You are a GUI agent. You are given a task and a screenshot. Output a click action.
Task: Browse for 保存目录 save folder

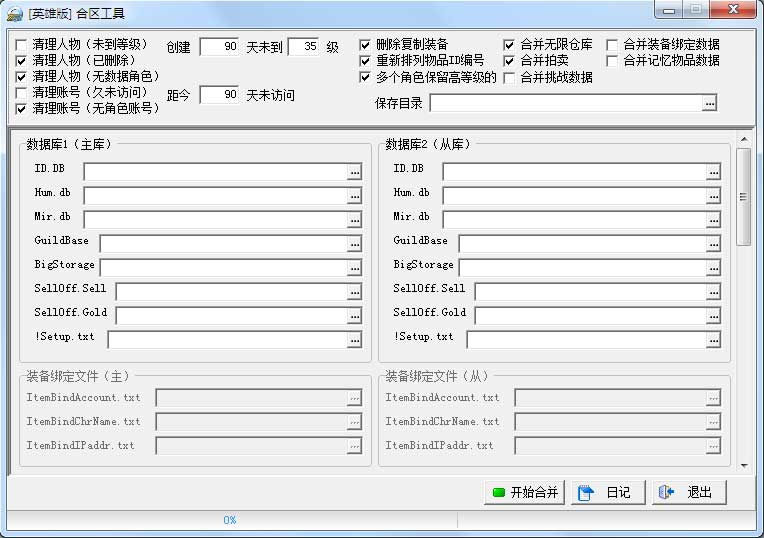tap(709, 103)
